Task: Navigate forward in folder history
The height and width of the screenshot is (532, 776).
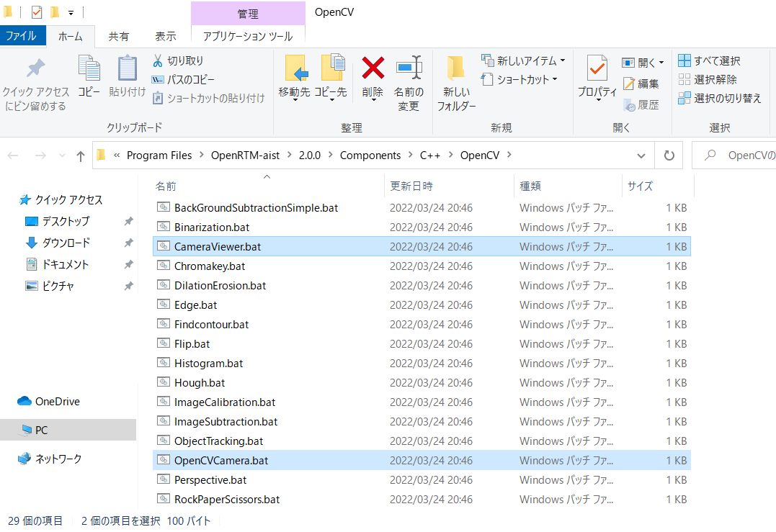Action: (x=40, y=156)
